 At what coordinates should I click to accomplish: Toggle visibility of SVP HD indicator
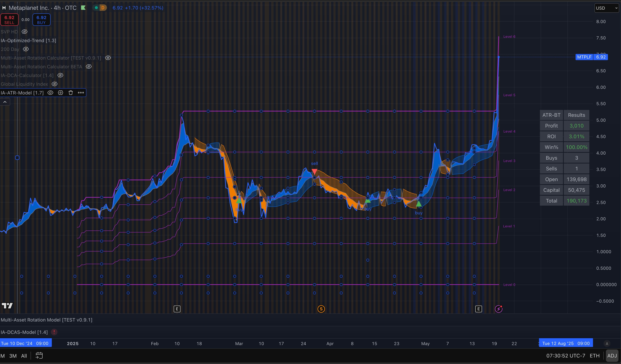pyautogui.click(x=24, y=32)
